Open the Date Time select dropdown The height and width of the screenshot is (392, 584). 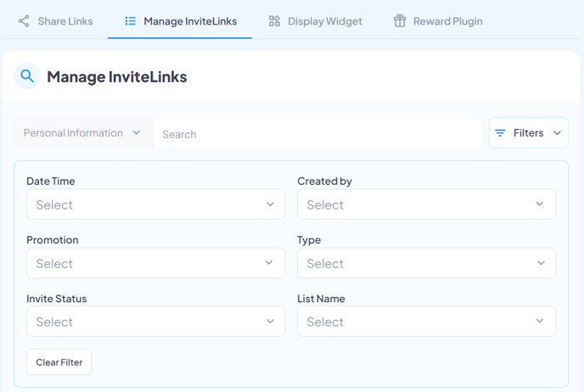tap(155, 204)
